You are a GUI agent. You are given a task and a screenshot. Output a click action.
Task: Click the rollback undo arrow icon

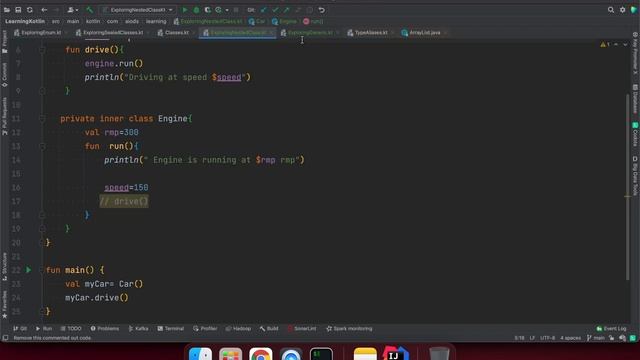pos(322,10)
